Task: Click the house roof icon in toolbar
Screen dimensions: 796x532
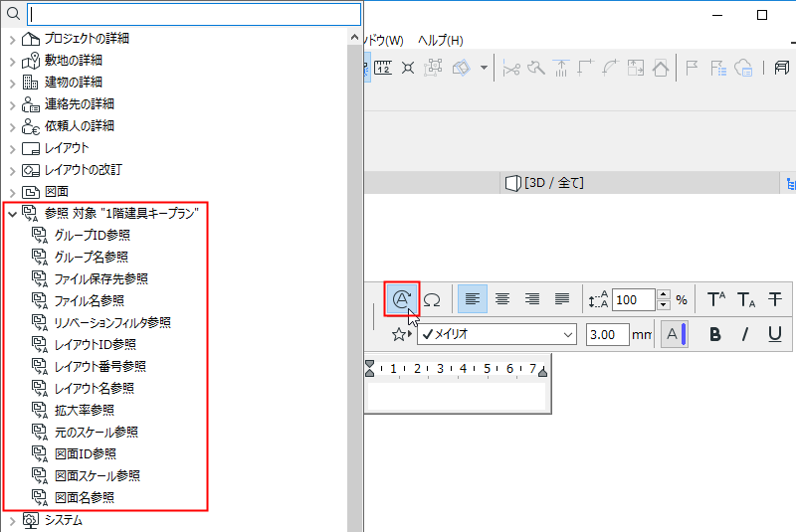Action: point(661,68)
